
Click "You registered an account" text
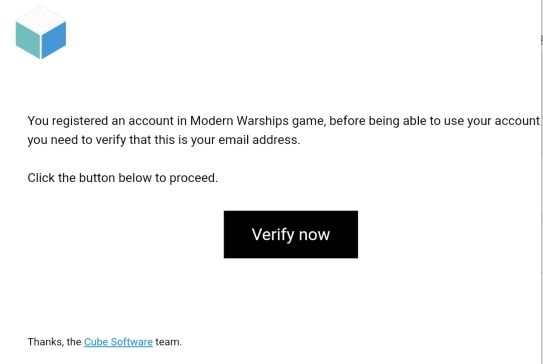click(x=100, y=121)
